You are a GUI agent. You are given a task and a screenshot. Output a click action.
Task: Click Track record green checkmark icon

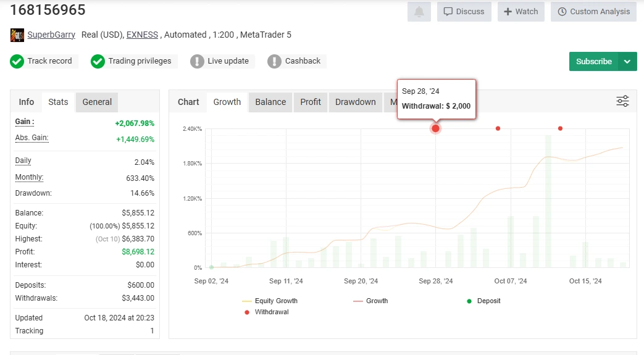tap(17, 61)
